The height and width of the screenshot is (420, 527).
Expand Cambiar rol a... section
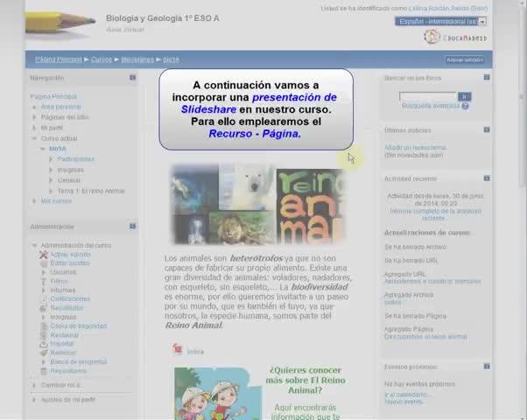pos(34,385)
